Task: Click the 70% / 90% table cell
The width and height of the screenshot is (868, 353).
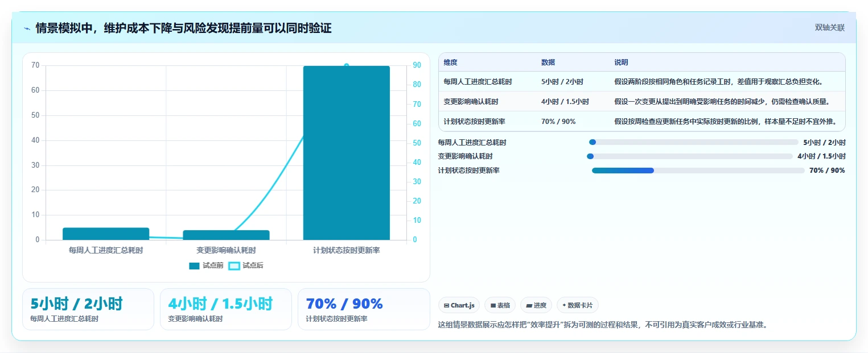Action: point(558,122)
